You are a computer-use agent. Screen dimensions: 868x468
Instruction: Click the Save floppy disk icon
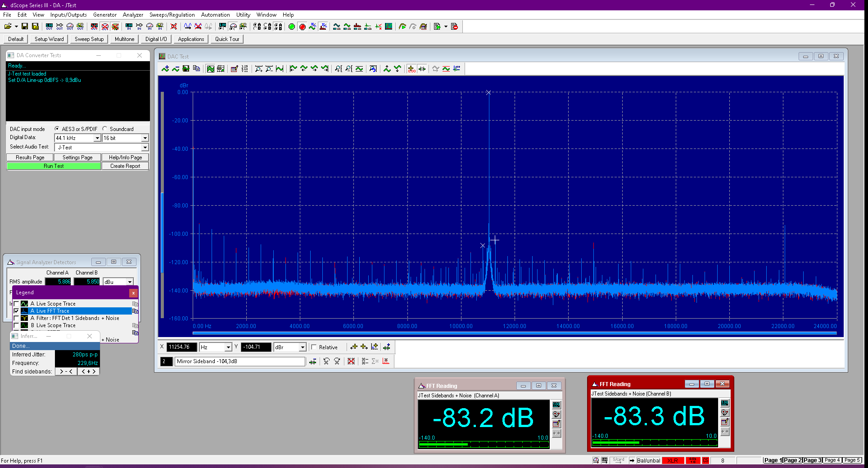point(25,27)
